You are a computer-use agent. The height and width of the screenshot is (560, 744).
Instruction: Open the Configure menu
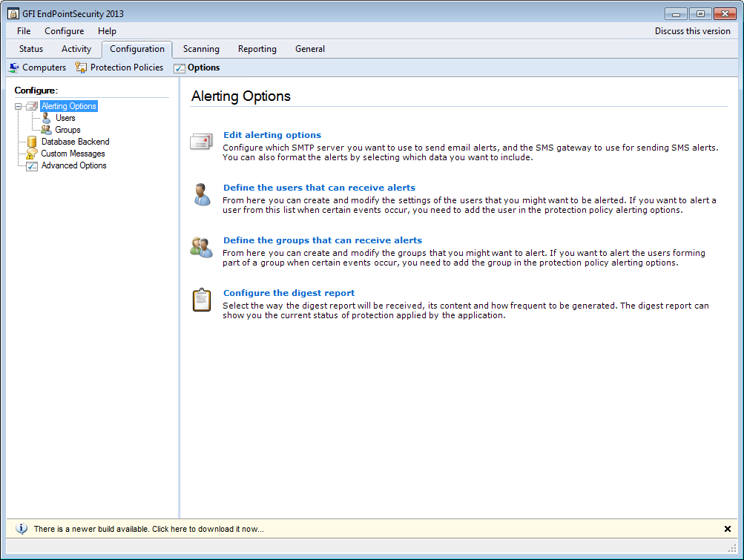coord(64,31)
